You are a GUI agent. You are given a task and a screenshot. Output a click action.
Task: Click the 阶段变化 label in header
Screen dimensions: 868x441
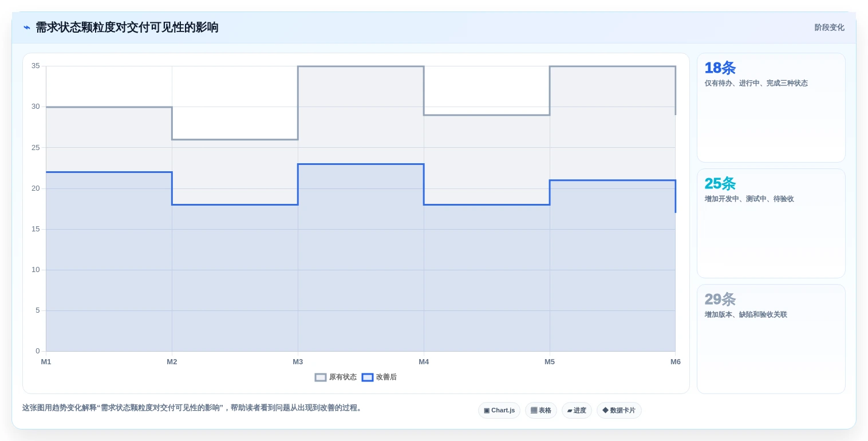click(x=830, y=27)
